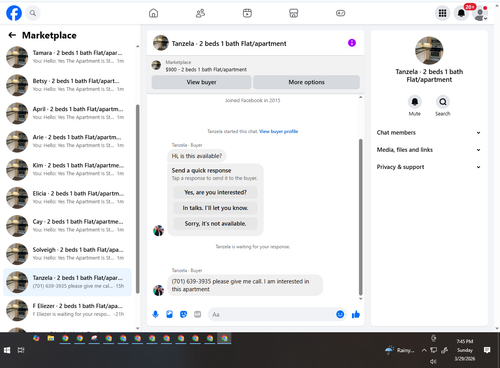This screenshot has height=368, width=500.
Task: Open the Tamara conversation
Action: coord(67,57)
